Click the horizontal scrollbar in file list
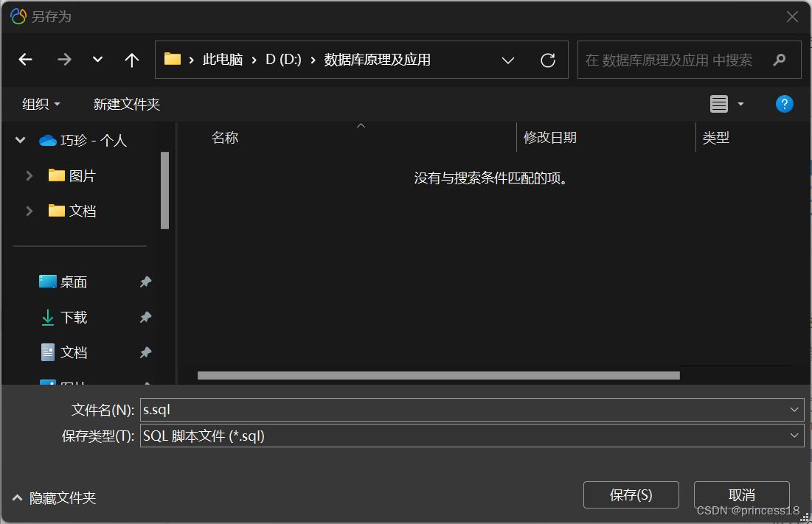The width and height of the screenshot is (812, 524). [437, 375]
